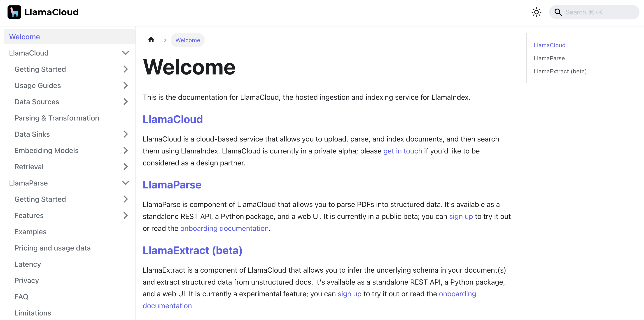Expand the Embedding Models arrow icon
This screenshot has height=320, width=644.
(x=126, y=150)
